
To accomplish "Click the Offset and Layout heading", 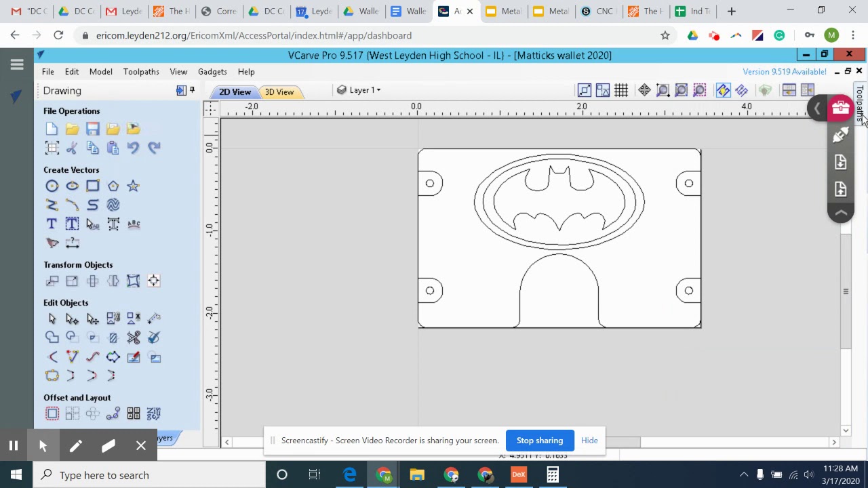I will 77,398.
